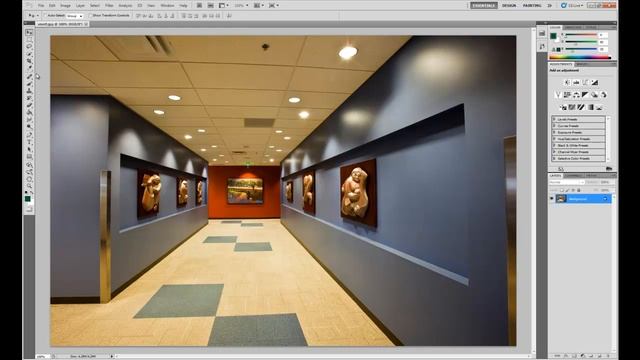This screenshot has width=640, height=360.
Task: Add an Invert adjustment
Action: click(x=563, y=107)
